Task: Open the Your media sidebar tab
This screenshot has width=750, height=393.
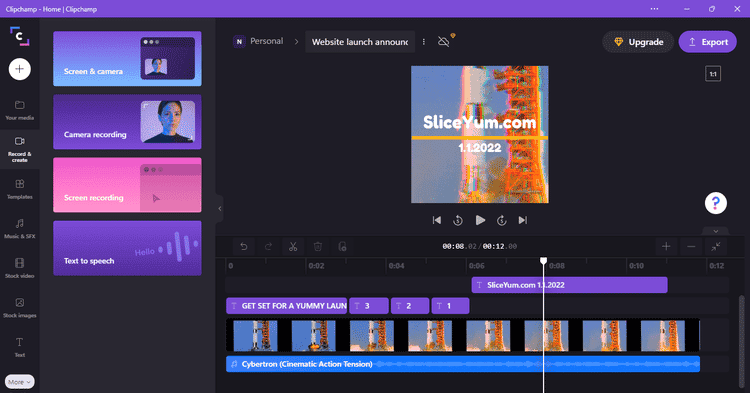Action: (x=20, y=110)
